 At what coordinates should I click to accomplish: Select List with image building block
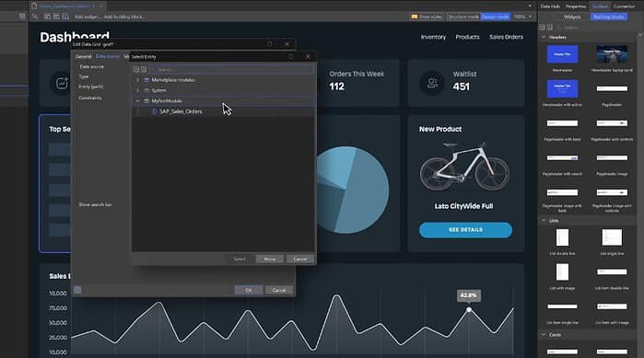click(562, 277)
